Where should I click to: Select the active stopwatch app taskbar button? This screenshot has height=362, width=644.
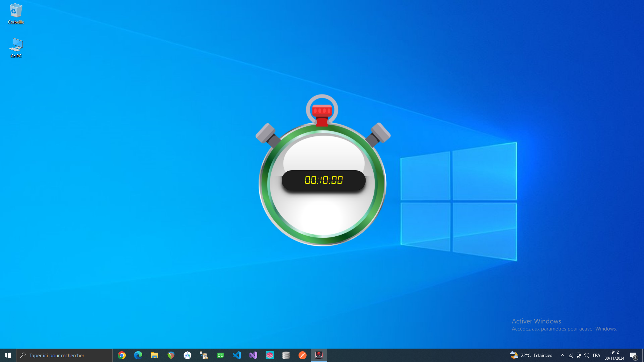coord(319,355)
